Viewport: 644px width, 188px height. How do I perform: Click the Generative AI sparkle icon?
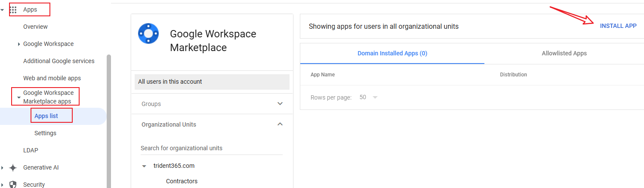[x=13, y=167]
